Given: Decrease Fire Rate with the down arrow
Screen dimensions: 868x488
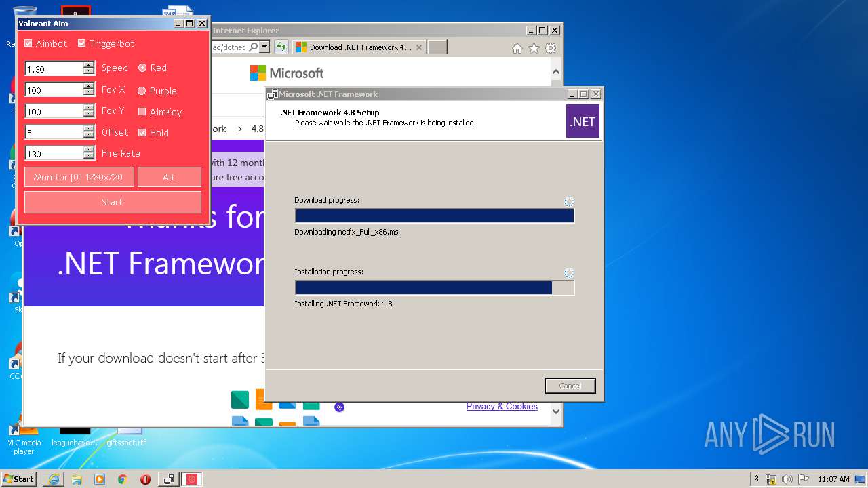Looking at the screenshot, I should [x=89, y=157].
